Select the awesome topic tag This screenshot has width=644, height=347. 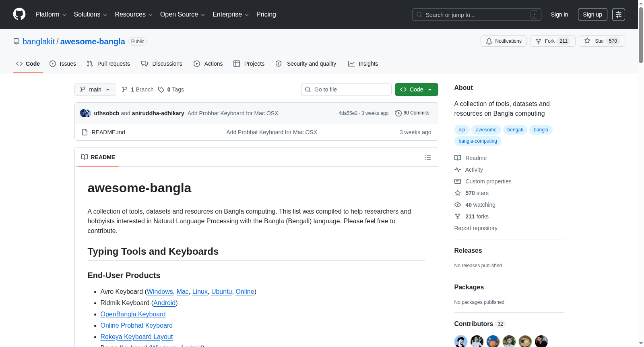pos(486,130)
